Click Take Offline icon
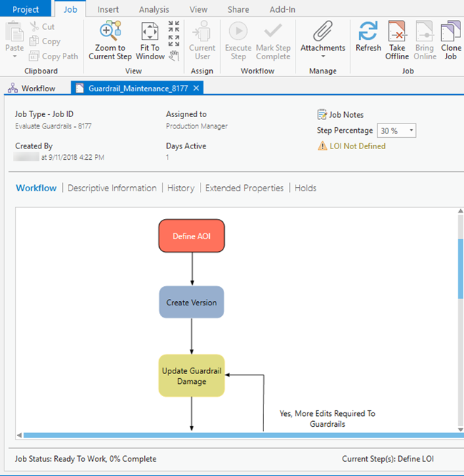This screenshot has width=464, height=476. [x=397, y=31]
